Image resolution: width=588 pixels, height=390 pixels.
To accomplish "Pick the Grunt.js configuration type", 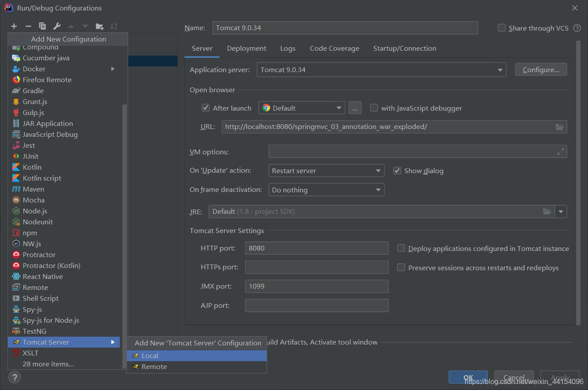I will point(64,101).
